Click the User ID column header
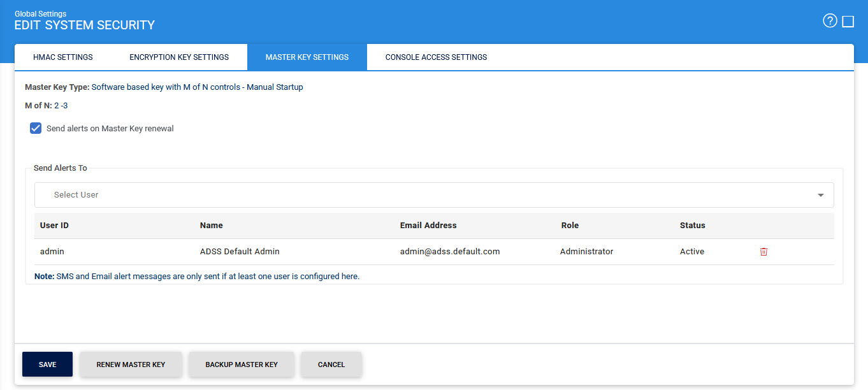 [54, 226]
